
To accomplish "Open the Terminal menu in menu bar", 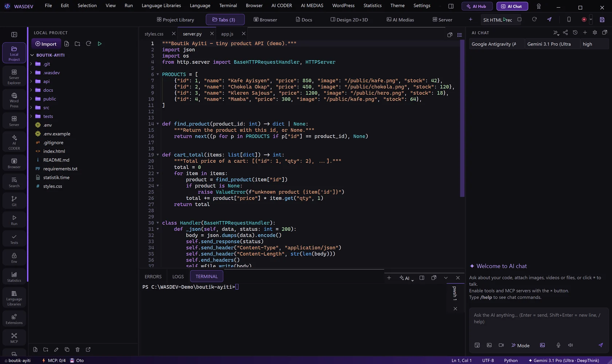I will click(228, 5).
